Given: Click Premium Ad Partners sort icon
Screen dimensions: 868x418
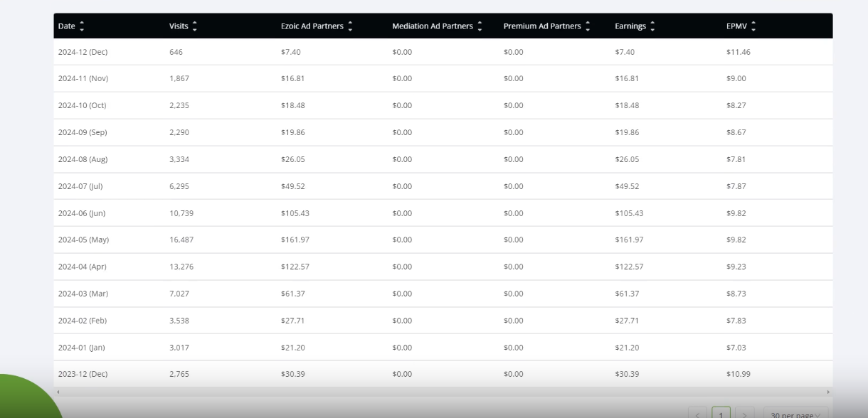Looking at the screenshot, I should (x=588, y=26).
